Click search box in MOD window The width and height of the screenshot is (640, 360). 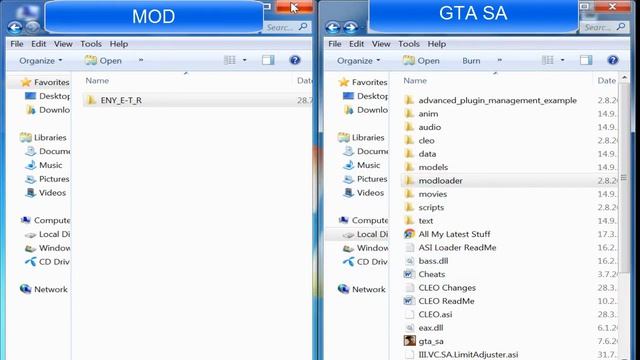coord(286,27)
